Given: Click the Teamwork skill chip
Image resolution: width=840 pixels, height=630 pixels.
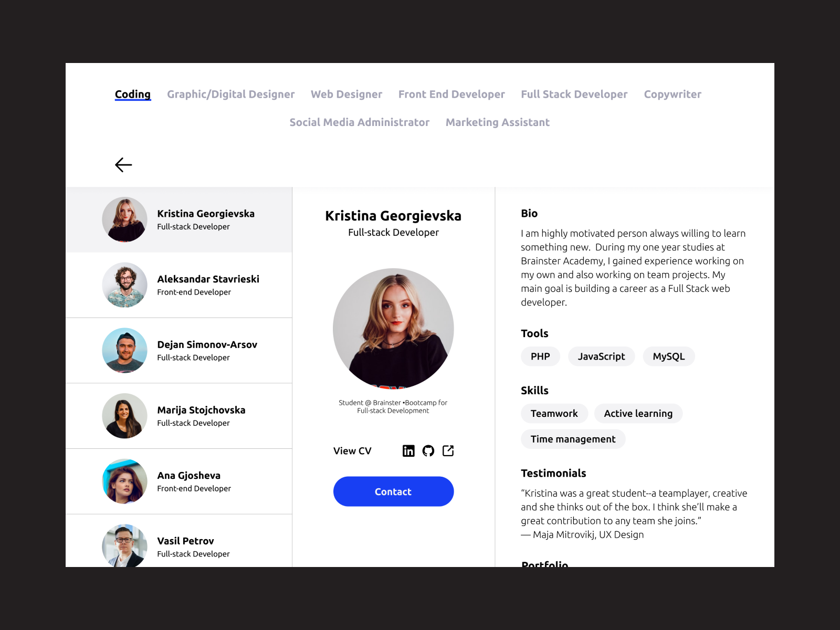Looking at the screenshot, I should pos(554,414).
